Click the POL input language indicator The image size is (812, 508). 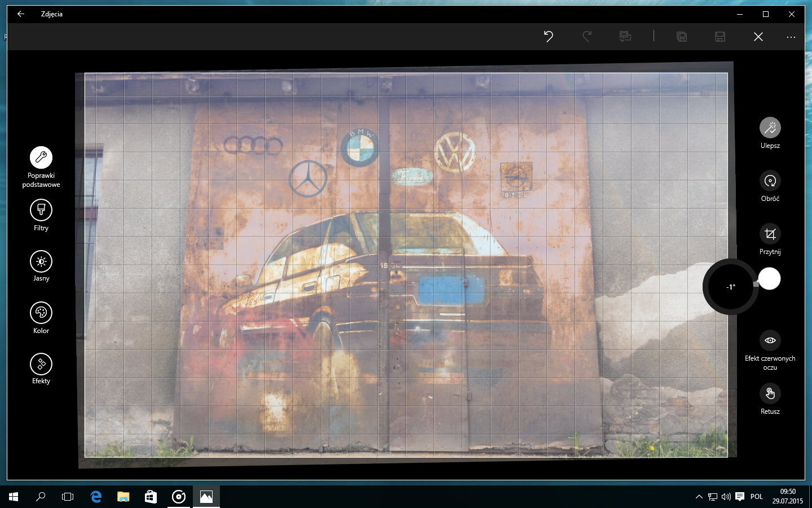tap(757, 497)
